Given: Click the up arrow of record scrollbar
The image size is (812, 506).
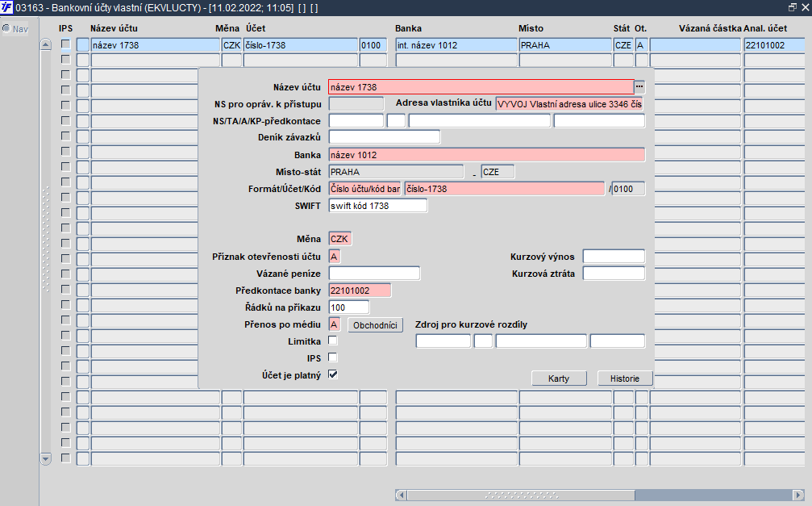Looking at the screenshot, I should pos(45,44).
